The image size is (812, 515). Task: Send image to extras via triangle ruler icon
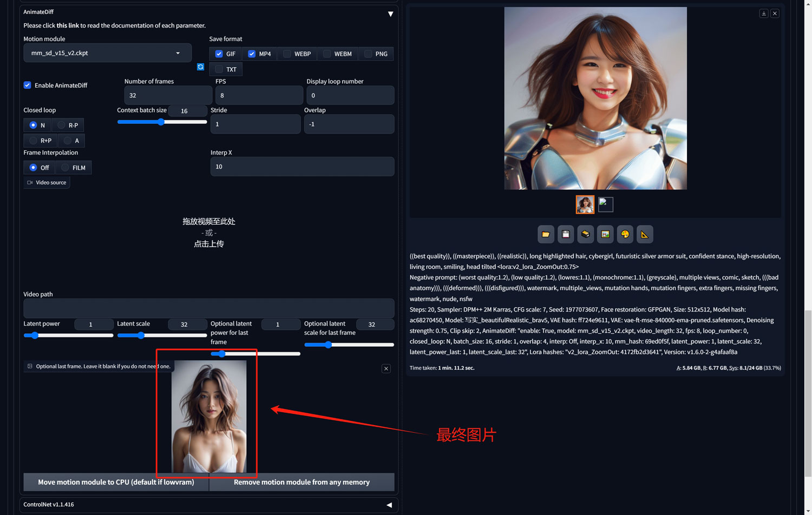point(644,234)
